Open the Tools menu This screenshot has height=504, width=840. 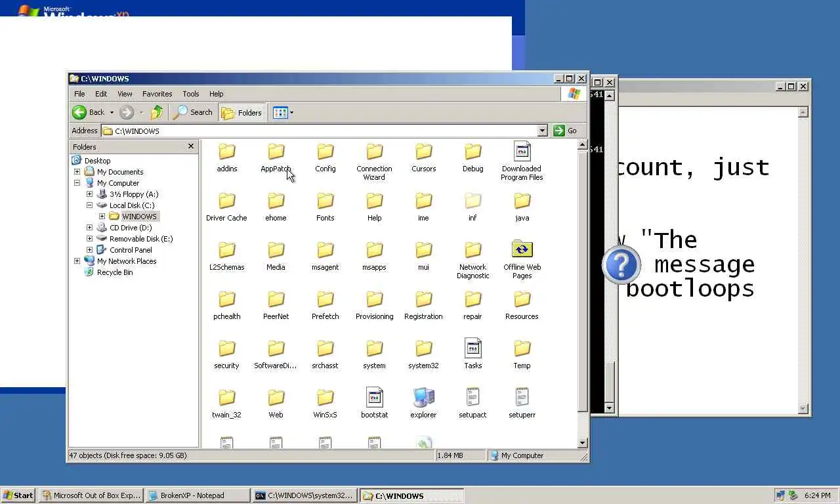[191, 94]
